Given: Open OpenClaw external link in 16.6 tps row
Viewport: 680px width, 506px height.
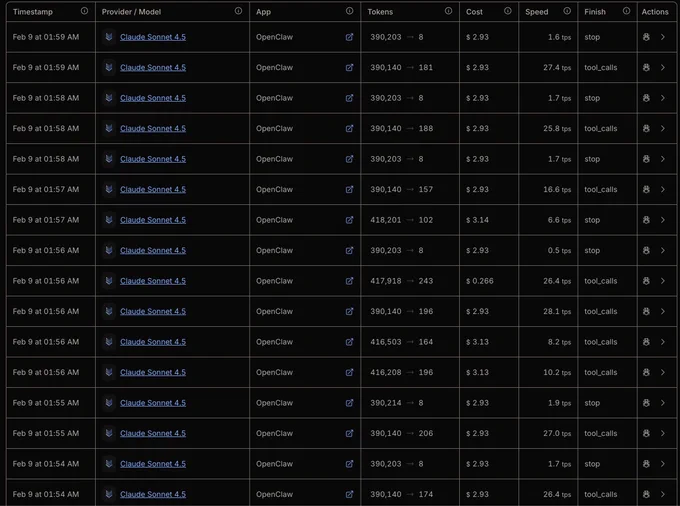Looking at the screenshot, I should [349, 189].
